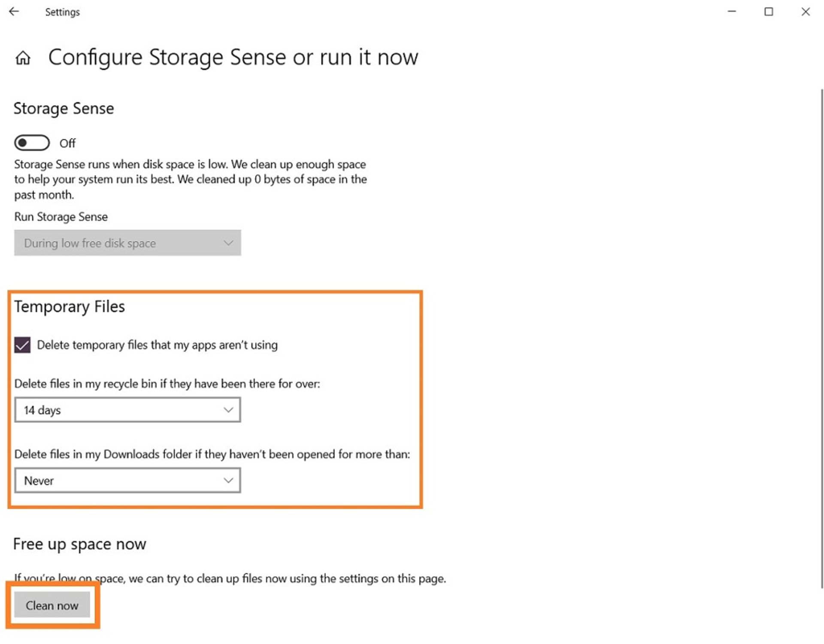Go to Settings home via house icon
The image size is (824, 644).
point(23,58)
